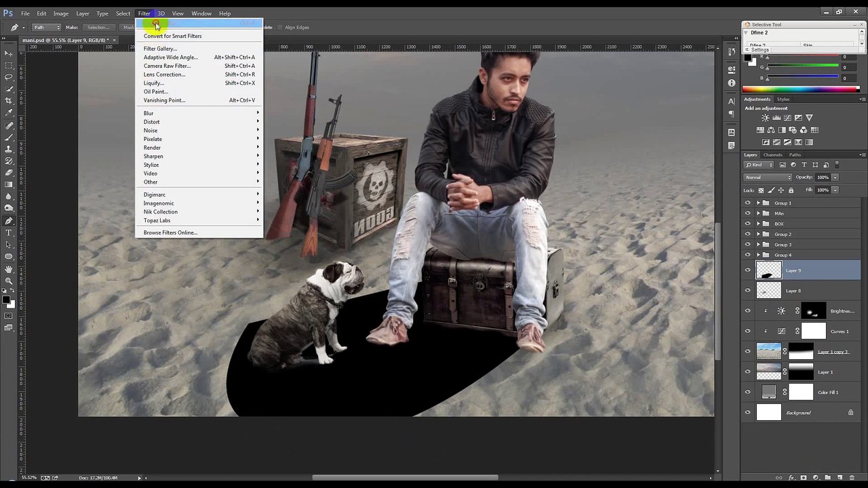The width and height of the screenshot is (868, 488).
Task: Open the Image menu
Action: (61, 14)
